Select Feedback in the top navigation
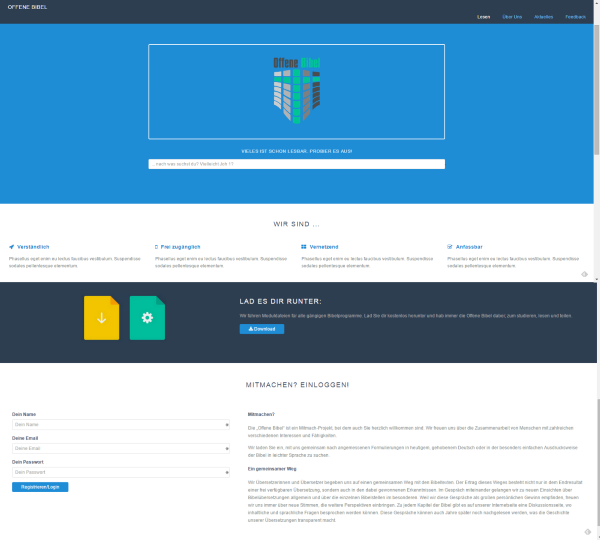This screenshot has height=540, width=600. [x=575, y=17]
